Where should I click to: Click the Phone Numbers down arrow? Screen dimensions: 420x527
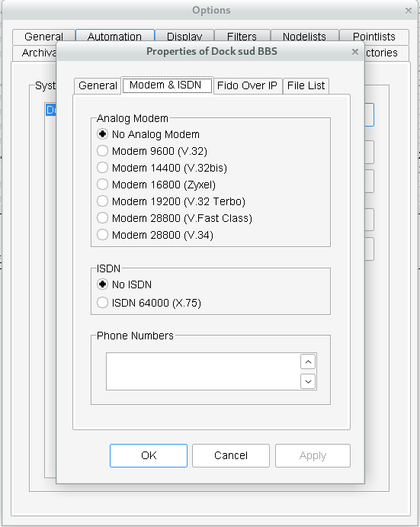tap(308, 381)
